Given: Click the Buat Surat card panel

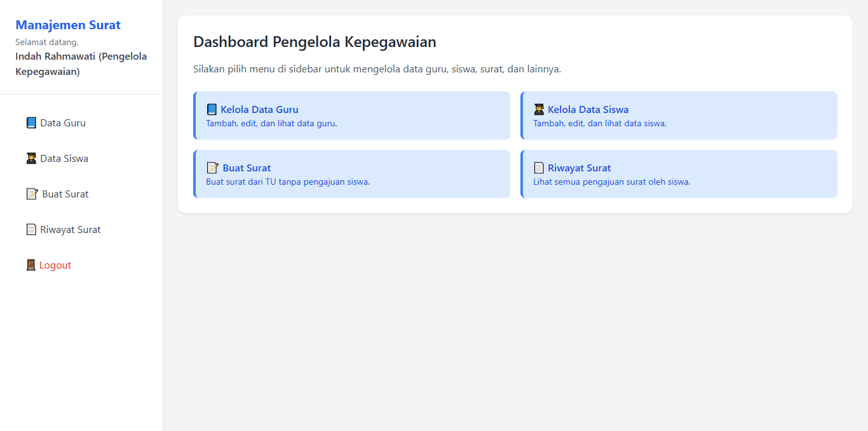Looking at the screenshot, I should [x=351, y=173].
